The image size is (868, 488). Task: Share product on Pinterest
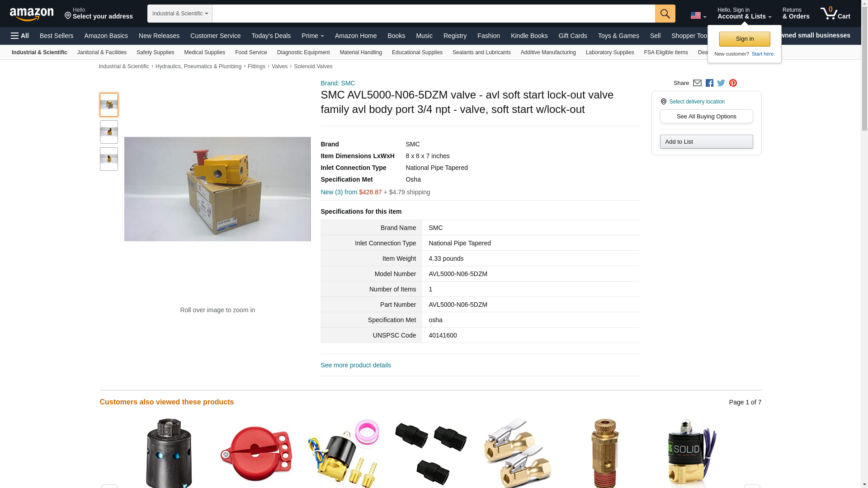(x=733, y=83)
